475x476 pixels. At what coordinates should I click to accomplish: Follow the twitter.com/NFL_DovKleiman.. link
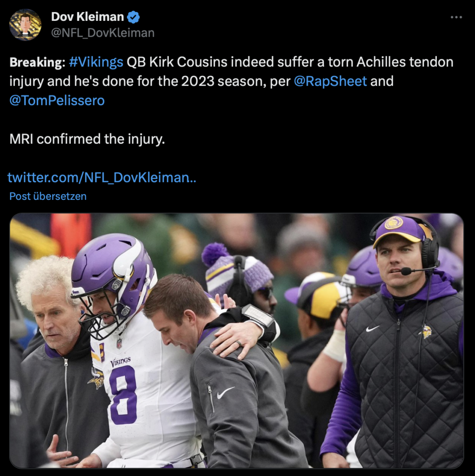(102, 178)
